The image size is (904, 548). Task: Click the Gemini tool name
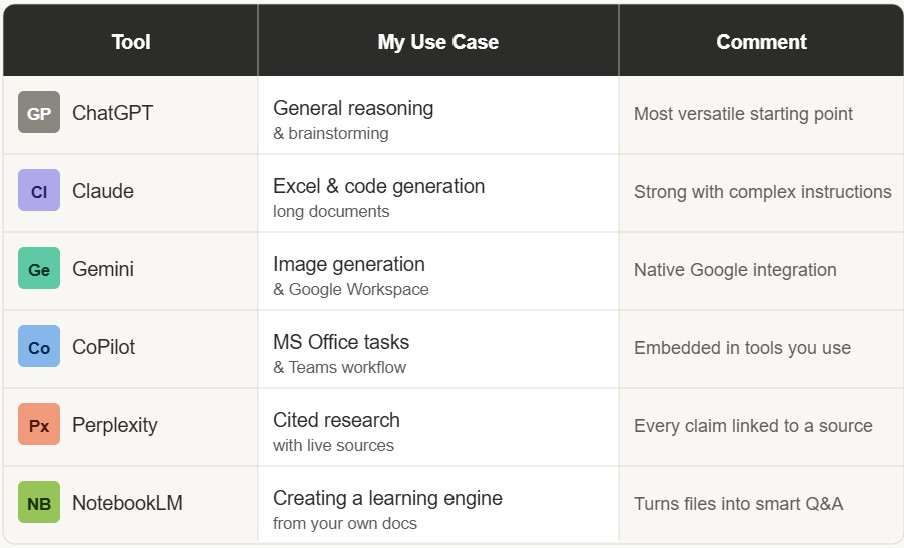pyautogui.click(x=103, y=269)
